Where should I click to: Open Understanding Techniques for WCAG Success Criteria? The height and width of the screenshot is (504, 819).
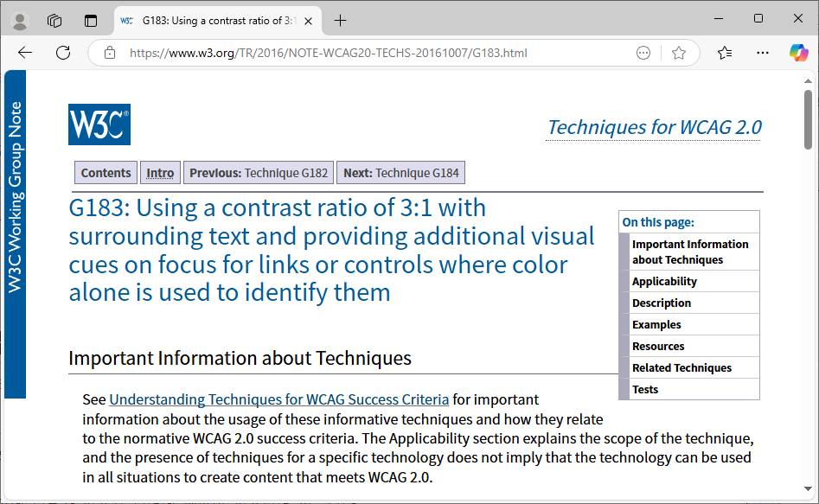[279, 399]
